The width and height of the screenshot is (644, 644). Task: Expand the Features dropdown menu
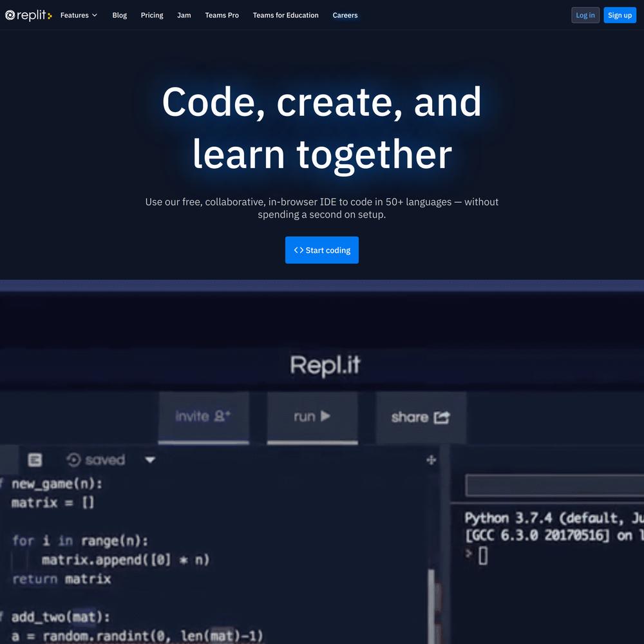point(79,15)
